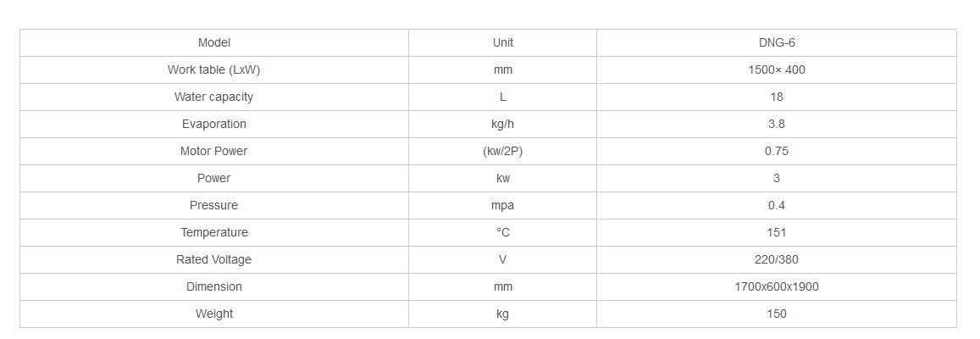Click the Pressure row label
980x339 pixels.
214,206
